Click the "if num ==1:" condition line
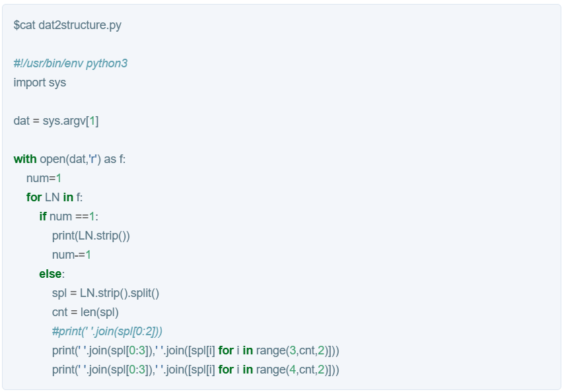Image resolution: width=564 pixels, height=392 pixels. coord(69,216)
